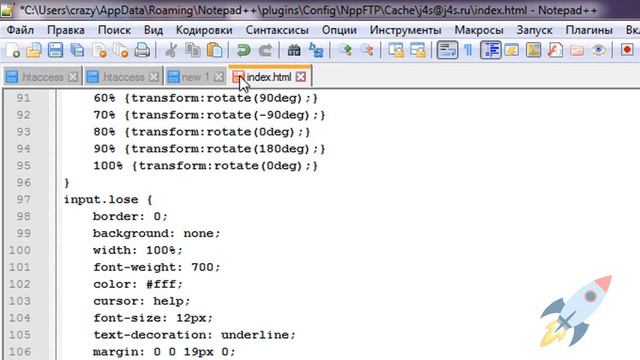The width and height of the screenshot is (640, 360).
Task: Cut selection with the scissors icon
Action: pyautogui.click(x=171, y=50)
